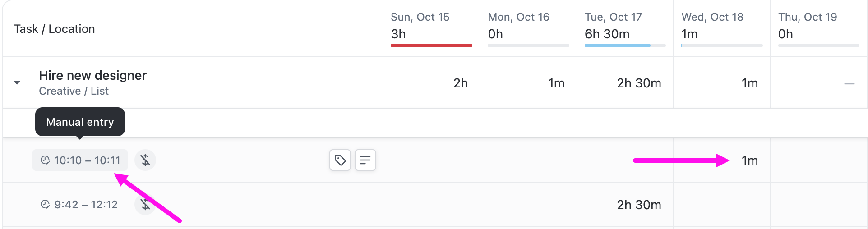Click the 2h 30m total under Tuesday
Screen dimensions: 868x229
point(639,83)
